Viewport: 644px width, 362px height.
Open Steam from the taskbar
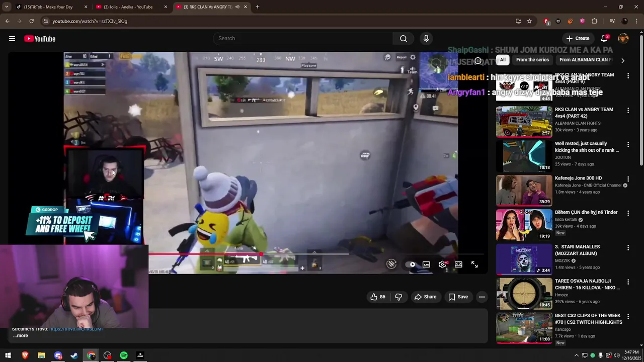[74, 355]
